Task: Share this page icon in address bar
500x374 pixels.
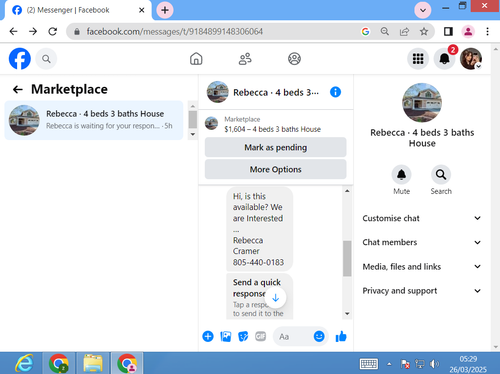Action: click(404, 32)
